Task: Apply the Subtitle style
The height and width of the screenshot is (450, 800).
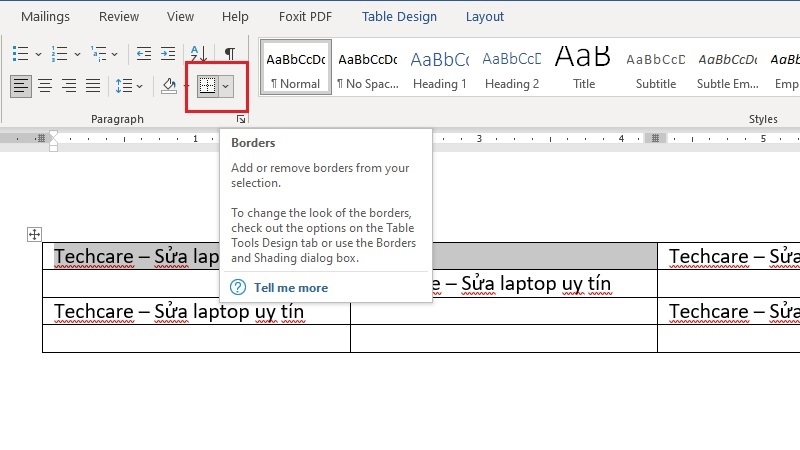Action: click(x=656, y=67)
